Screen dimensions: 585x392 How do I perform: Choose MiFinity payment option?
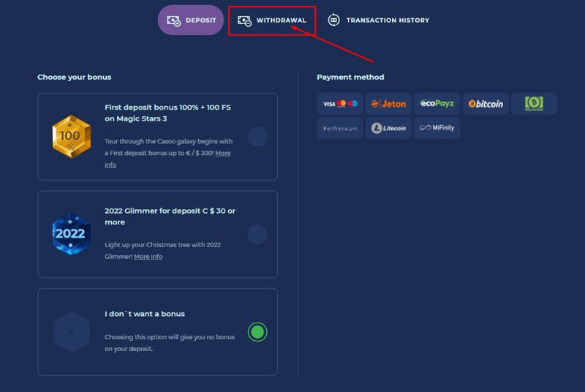[437, 128]
